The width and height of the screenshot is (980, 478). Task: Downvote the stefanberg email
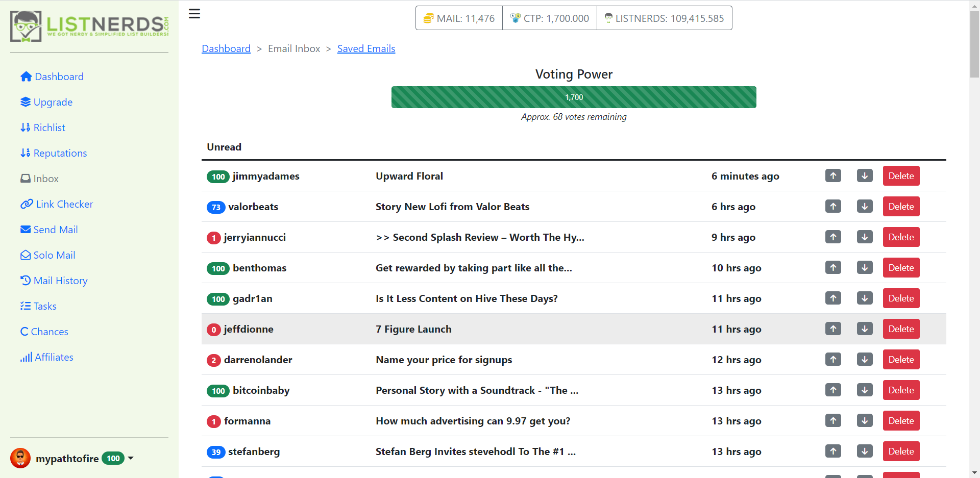pos(865,451)
